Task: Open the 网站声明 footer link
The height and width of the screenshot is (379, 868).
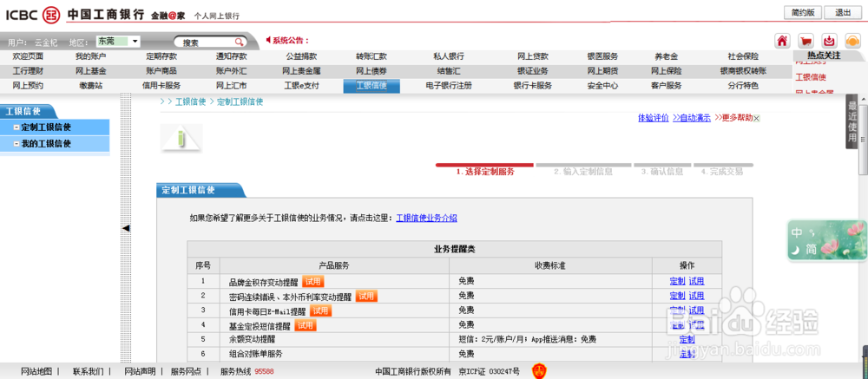Action: tap(140, 371)
